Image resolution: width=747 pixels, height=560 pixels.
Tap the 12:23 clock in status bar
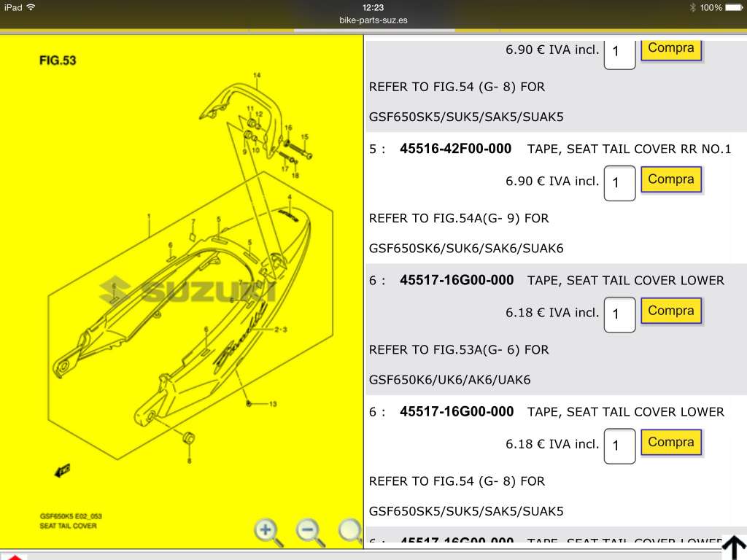[373, 7]
